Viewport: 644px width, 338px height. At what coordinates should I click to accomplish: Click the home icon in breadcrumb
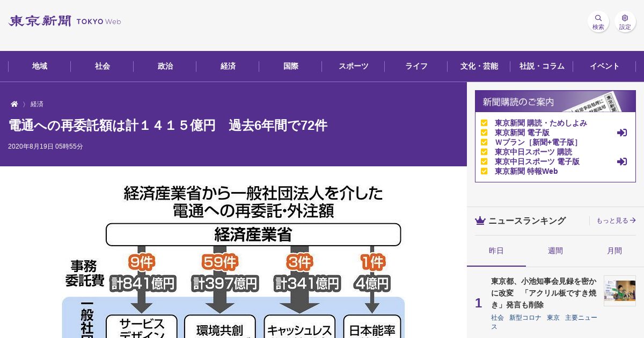point(14,104)
